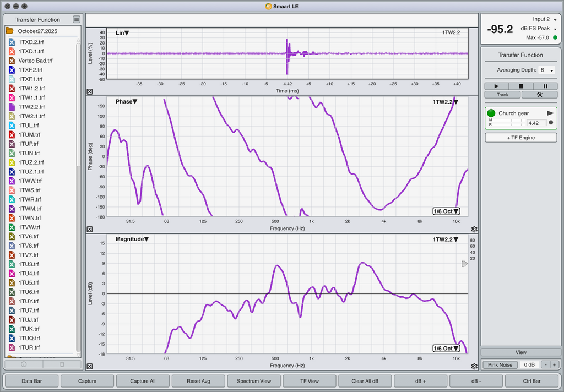
Task: Click the Capture All button
Action: tap(142, 381)
